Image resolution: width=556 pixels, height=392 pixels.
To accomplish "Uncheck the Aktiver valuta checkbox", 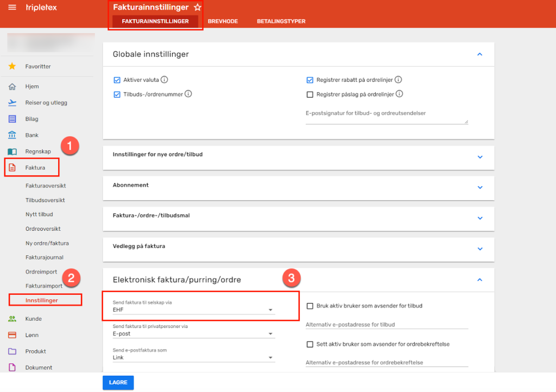I will (x=117, y=80).
